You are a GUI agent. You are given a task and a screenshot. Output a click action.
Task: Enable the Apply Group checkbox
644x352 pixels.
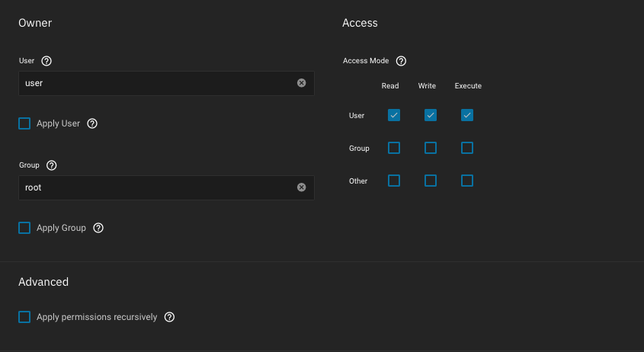[x=24, y=228]
